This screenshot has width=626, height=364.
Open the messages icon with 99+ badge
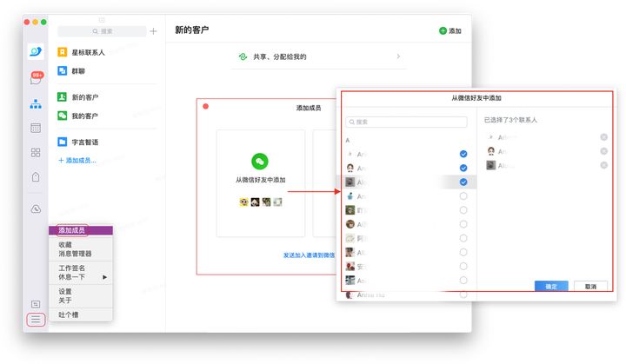[37, 79]
